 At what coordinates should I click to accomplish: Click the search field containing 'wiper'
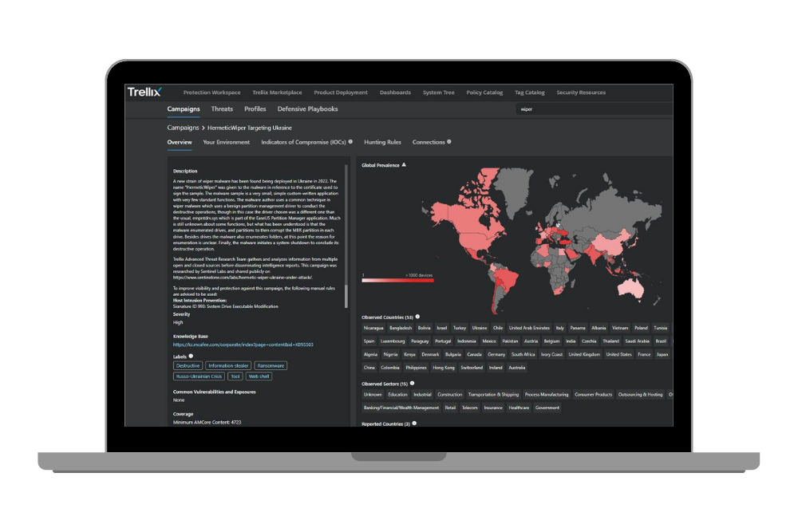pos(594,108)
